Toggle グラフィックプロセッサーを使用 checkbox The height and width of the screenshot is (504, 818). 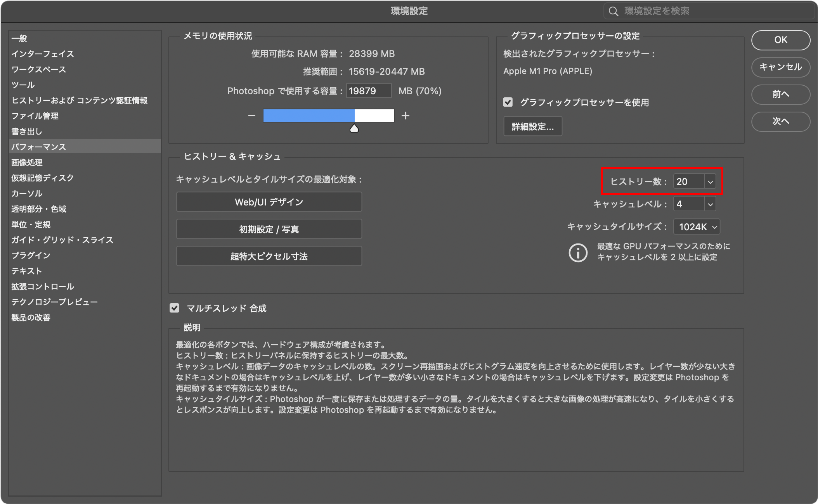click(508, 102)
